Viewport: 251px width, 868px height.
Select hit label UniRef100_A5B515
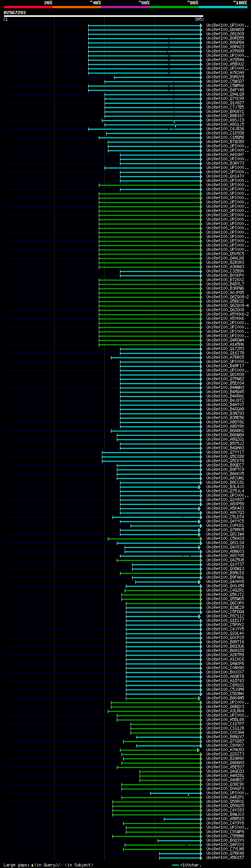tap(225, 819)
